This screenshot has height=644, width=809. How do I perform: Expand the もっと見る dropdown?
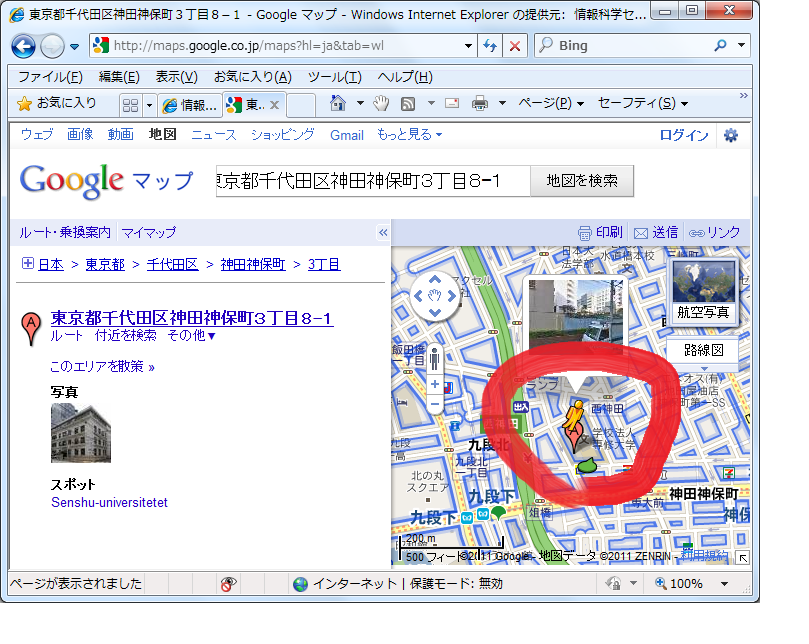click(409, 135)
